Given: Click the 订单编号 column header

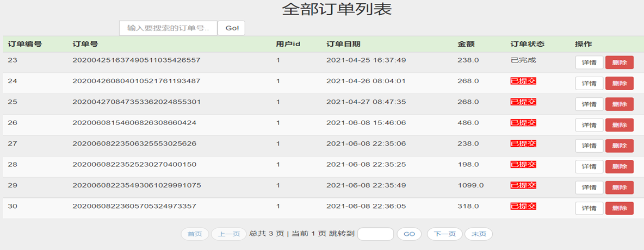Looking at the screenshot, I should pyautogui.click(x=24, y=44).
